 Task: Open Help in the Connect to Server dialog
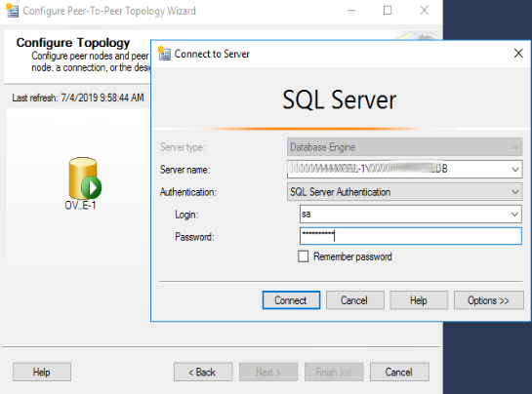pos(419,300)
